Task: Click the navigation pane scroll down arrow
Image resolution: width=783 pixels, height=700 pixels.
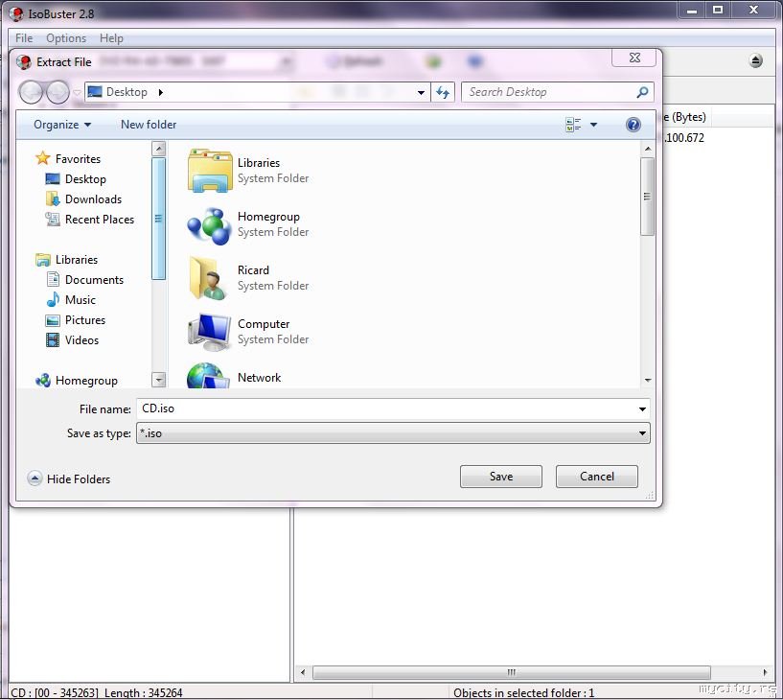Action: (158, 380)
